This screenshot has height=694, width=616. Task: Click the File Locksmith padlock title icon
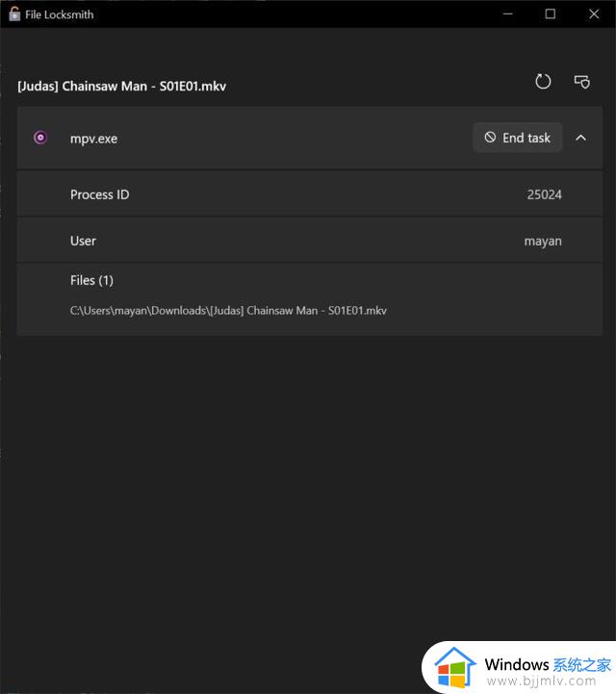(x=14, y=13)
